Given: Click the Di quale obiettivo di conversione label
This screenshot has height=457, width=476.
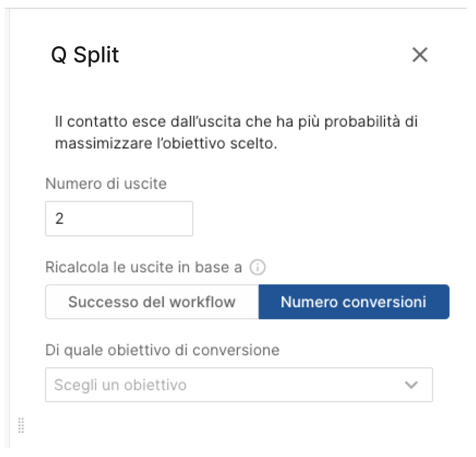Looking at the screenshot, I should (x=162, y=350).
